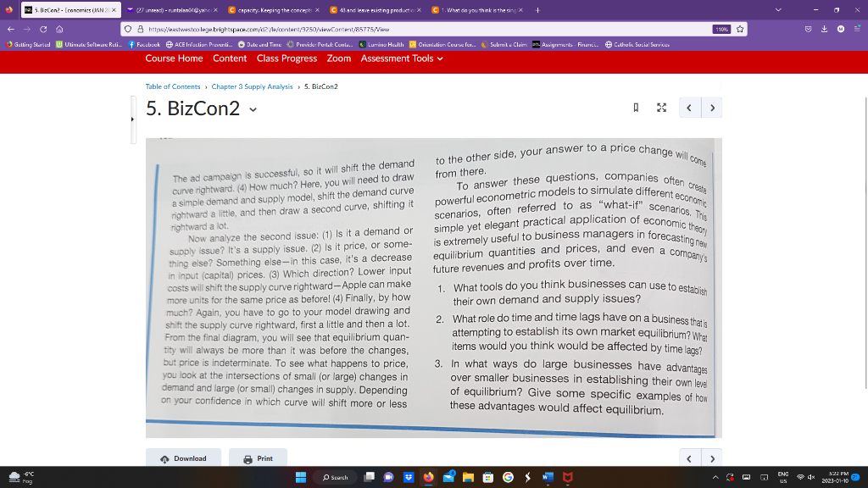Click the textbook page image
868x488 pixels.
(x=433, y=288)
